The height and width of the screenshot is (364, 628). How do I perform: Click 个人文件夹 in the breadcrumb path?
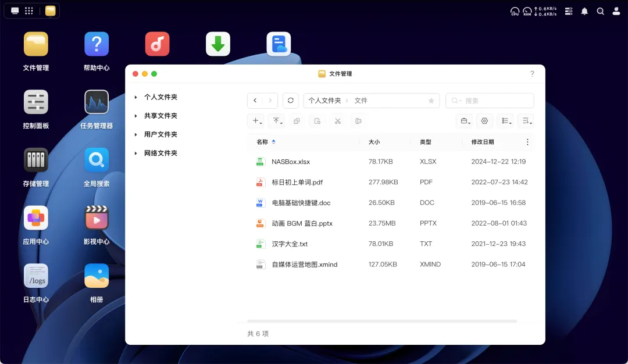[324, 101]
